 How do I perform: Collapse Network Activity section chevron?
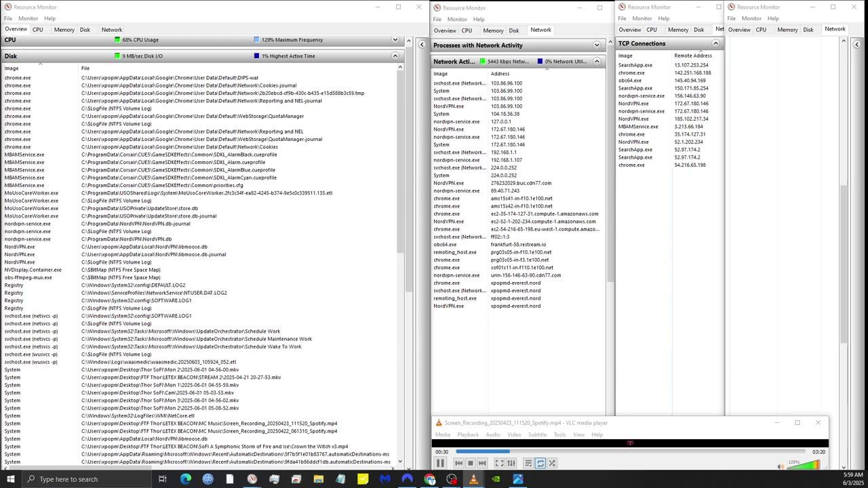coord(597,62)
